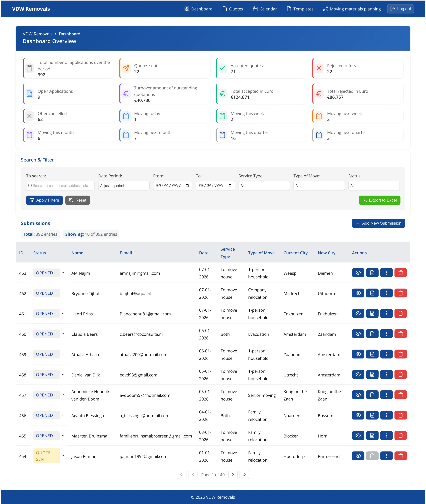
Task: Jump to last page of submissions
Action: 244,475
